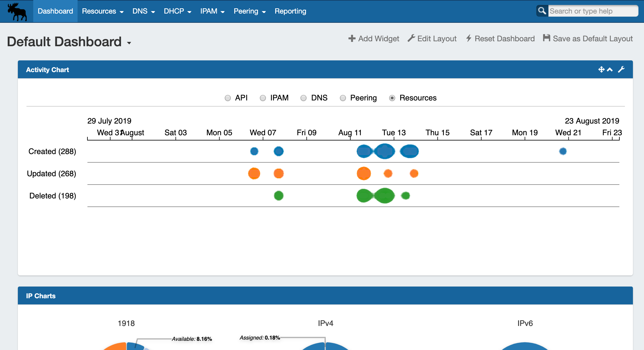Click the Edit Layout wrench icon

tap(411, 38)
